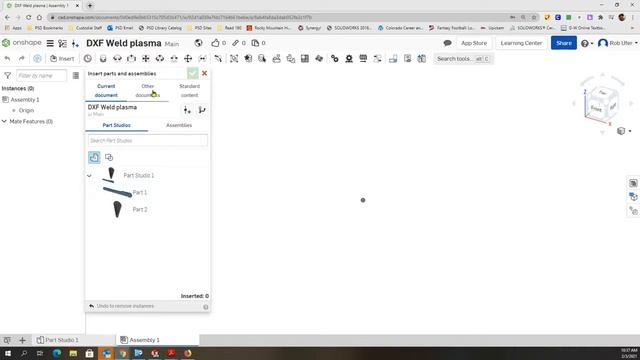Open the Onshape hamburger menu

pyautogui.click(x=50, y=43)
